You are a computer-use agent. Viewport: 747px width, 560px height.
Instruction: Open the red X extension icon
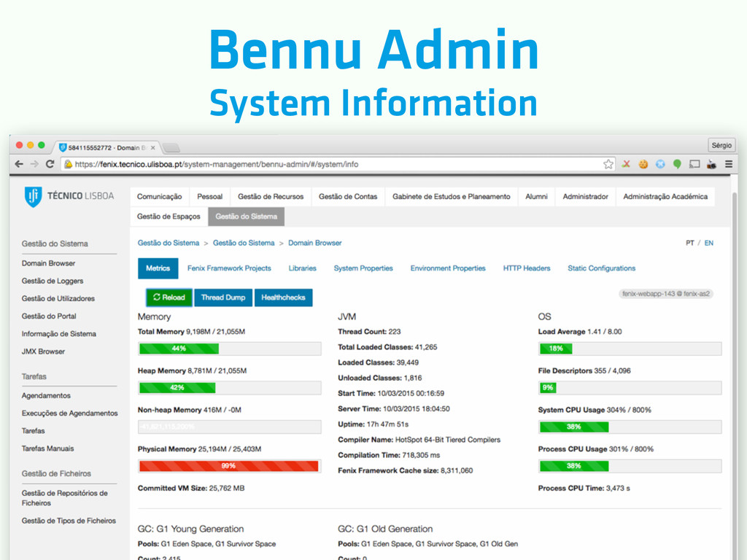pos(626,164)
